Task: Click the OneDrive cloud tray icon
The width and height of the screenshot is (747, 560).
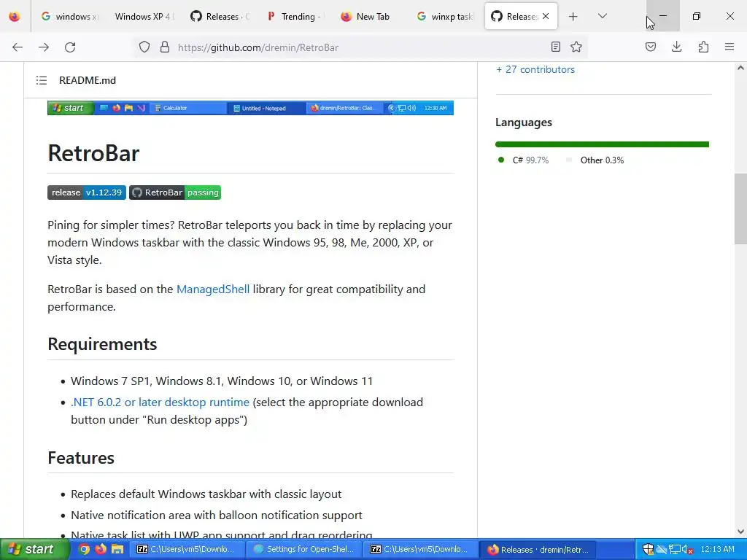Action: point(661,550)
